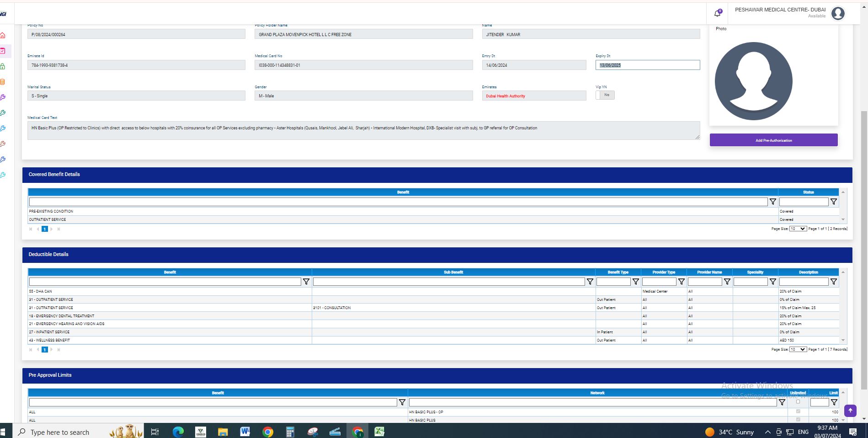
Task: Toggle the Vip YN switch
Action: click(x=605, y=95)
